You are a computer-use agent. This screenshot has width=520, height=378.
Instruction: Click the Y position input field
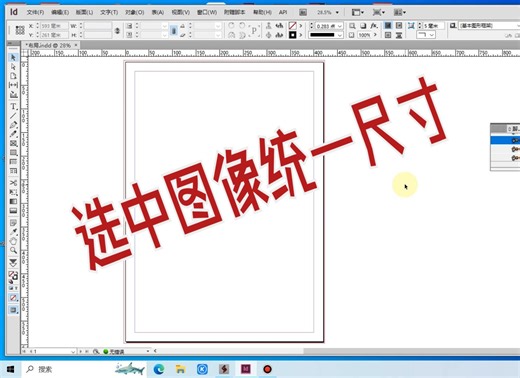click(x=54, y=35)
